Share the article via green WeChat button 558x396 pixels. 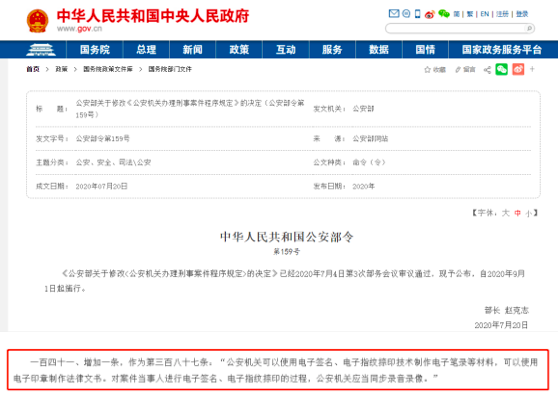(501, 69)
